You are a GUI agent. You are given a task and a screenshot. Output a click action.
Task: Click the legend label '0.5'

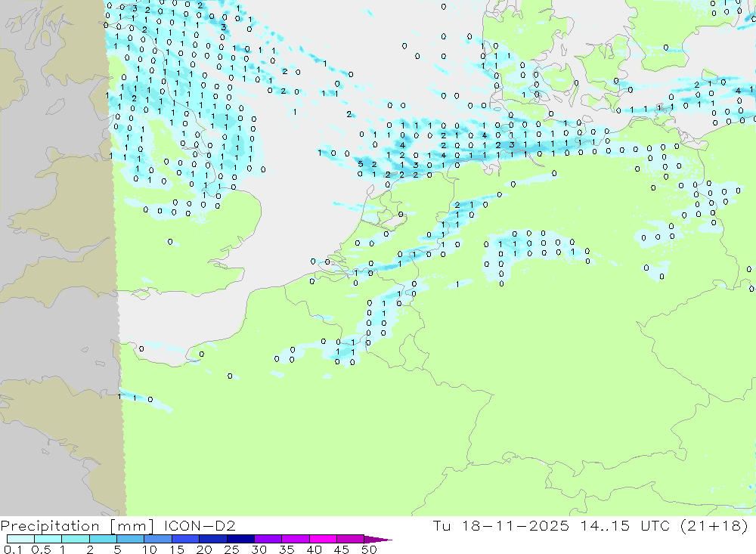point(41,549)
